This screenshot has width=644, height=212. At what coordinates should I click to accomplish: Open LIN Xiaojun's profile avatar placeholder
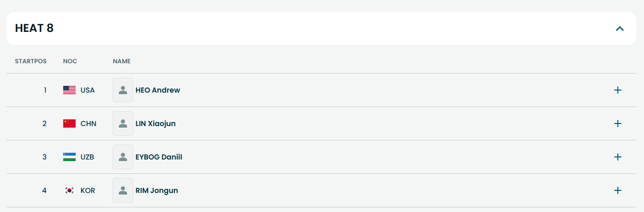coord(123,123)
